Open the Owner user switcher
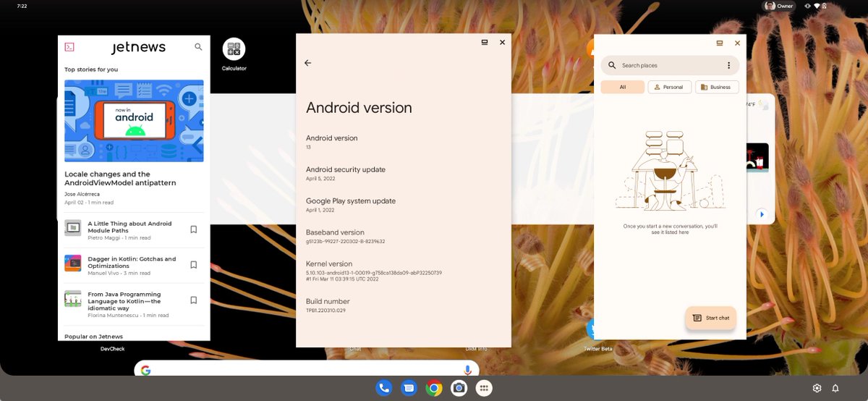 coord(779,6)
